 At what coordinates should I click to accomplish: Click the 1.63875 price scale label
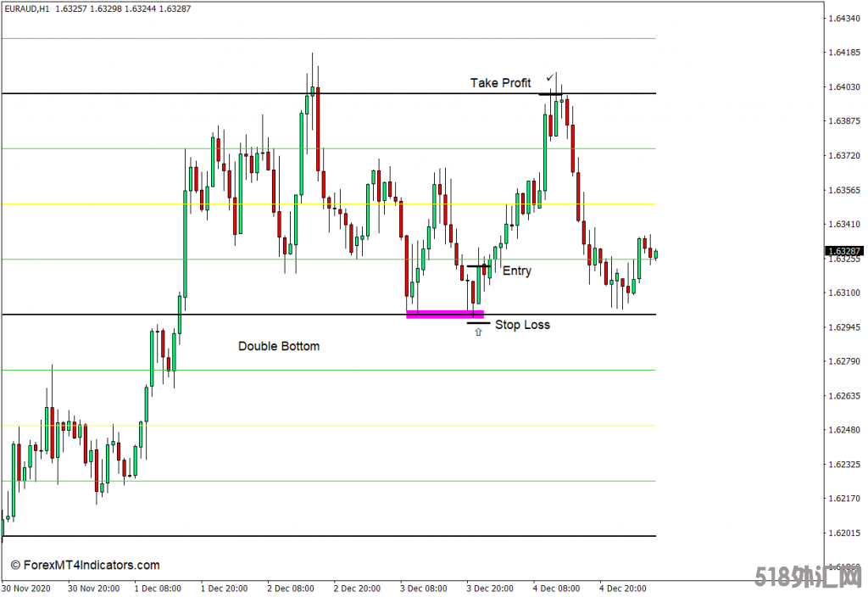(x=844, y=121)
